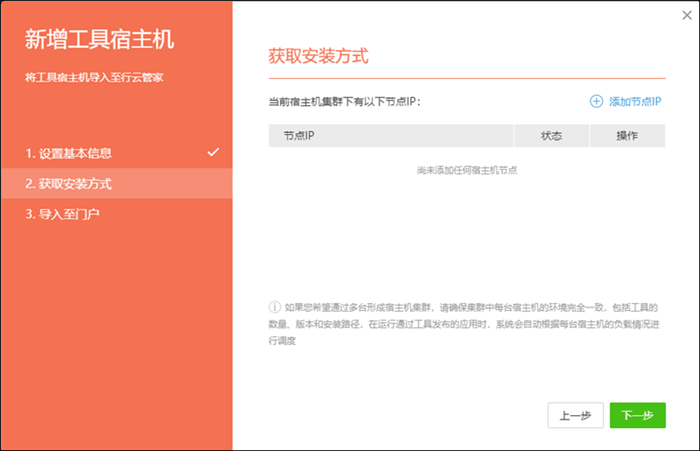This screenshot has width=700, height=451.
Task: Click the checkmark icon beside 设置基本信息
Action: (x=212, y=152)
